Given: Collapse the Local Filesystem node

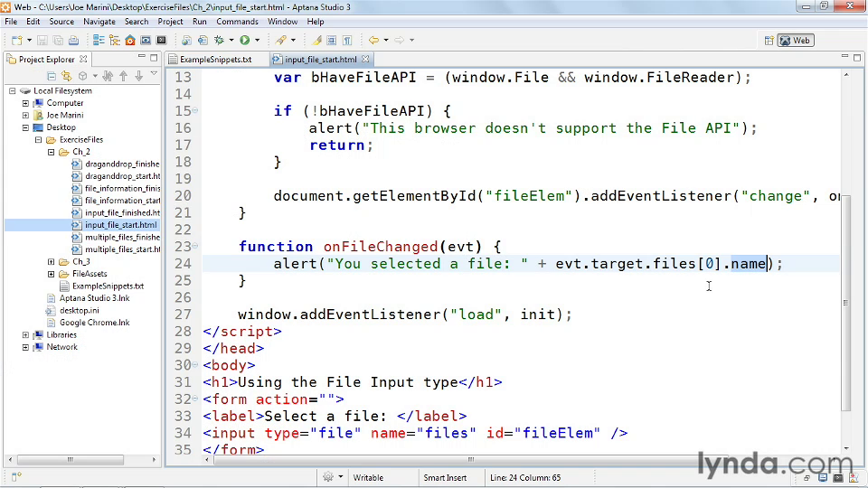Looking at the screenshot, I should tap(12, 90).
